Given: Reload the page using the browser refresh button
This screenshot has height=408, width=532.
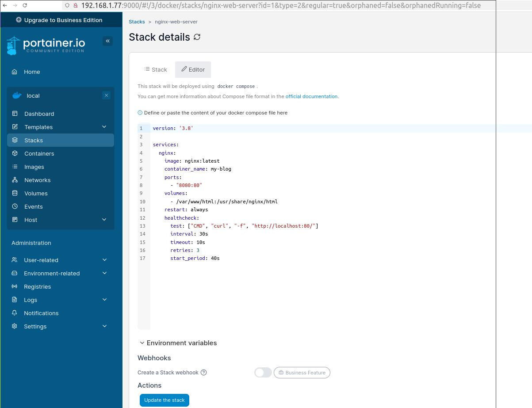Looking at the screenshot, I should click(x=25, y=5).
